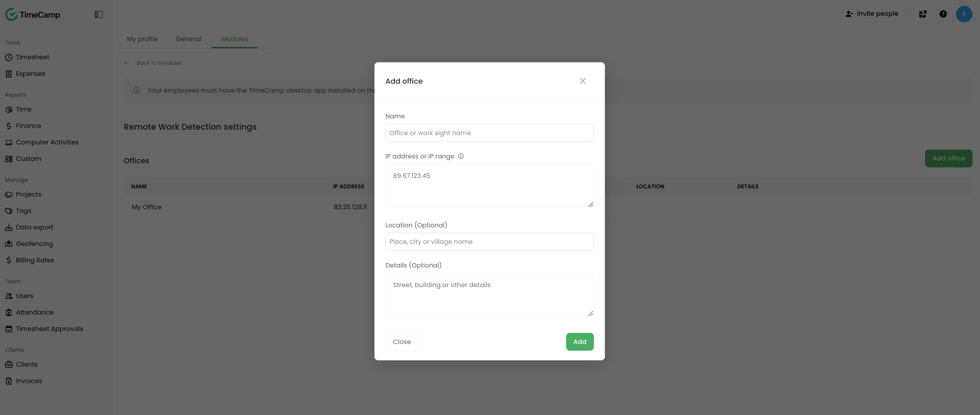Click the Close button in dialog
Image resolution: width=980 pixels, height=415 pixels.
pos(402,341)
